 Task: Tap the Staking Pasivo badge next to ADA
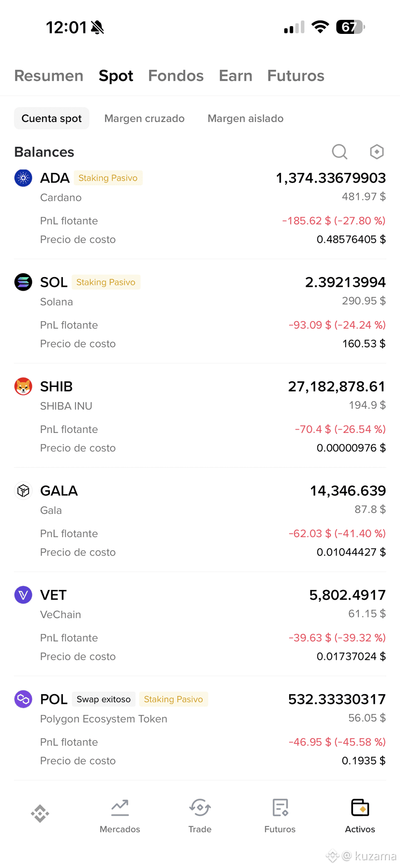tap(108, 178)
